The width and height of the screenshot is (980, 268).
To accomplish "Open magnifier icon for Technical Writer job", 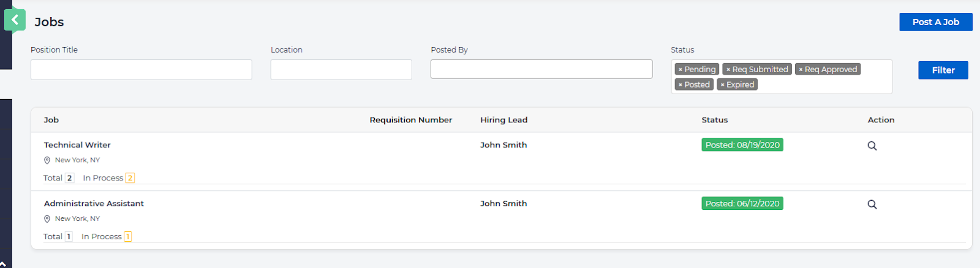I will click(x=872, y=146).
